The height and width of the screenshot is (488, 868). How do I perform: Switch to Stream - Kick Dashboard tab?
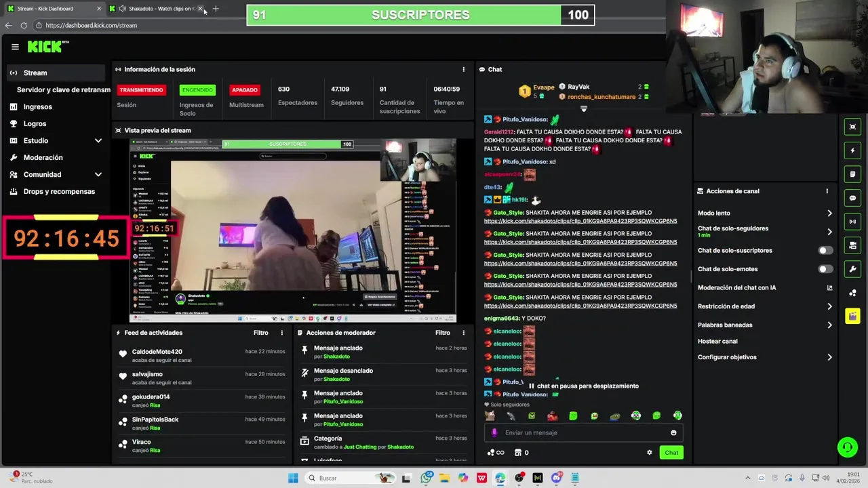tap(54, 9)
